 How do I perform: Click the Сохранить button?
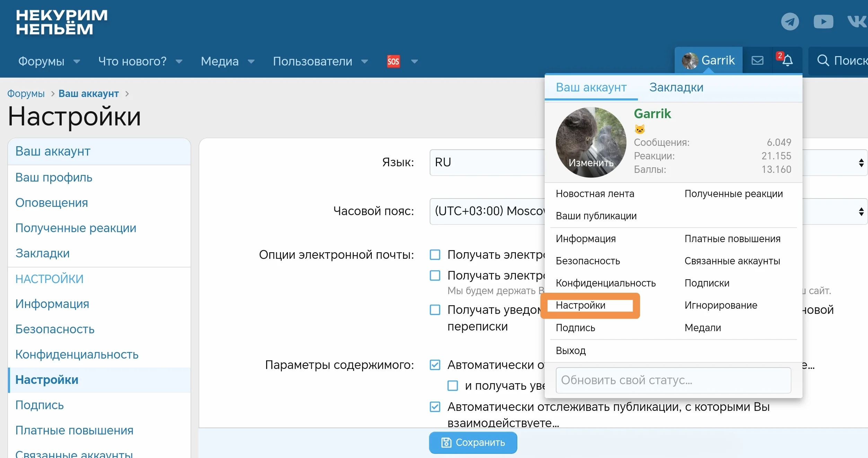pos(473,442)
